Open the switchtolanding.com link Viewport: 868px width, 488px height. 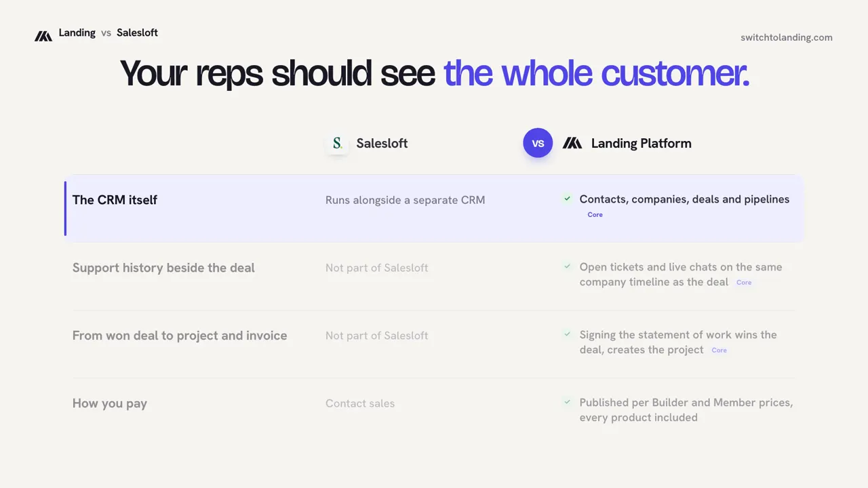tap(787, 37)
